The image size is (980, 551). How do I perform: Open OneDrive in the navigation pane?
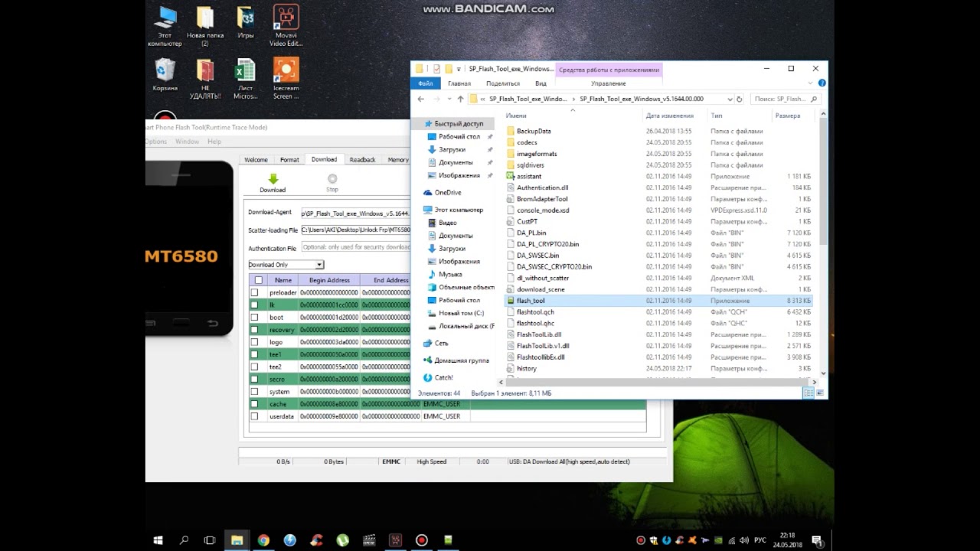tap(448, 193)
